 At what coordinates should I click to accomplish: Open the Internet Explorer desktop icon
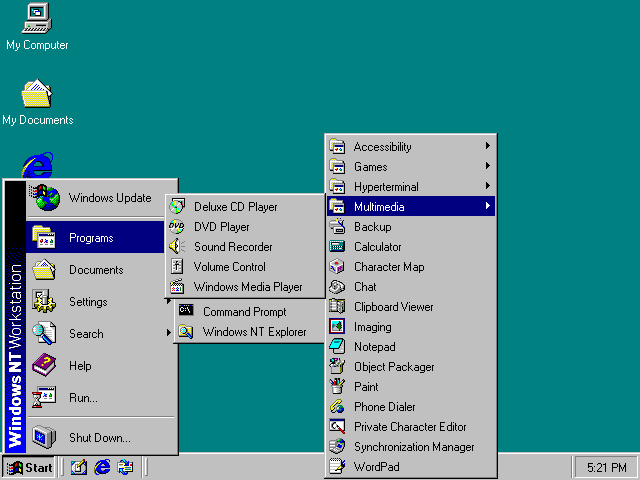coord(38,165)
